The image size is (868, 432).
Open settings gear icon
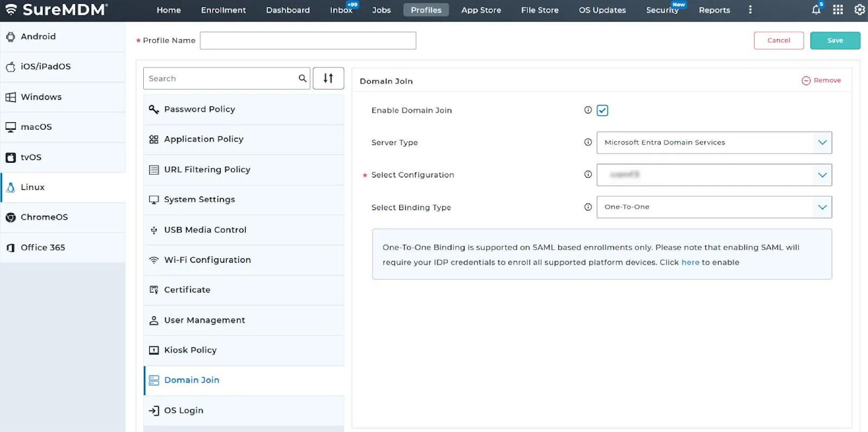pos(860,10)
